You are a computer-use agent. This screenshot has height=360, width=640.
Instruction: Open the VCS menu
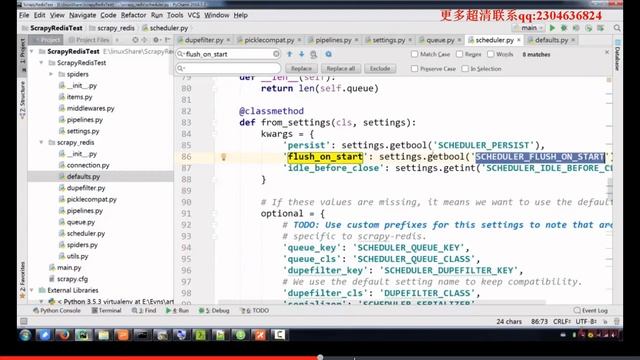(x=193, y=15)
